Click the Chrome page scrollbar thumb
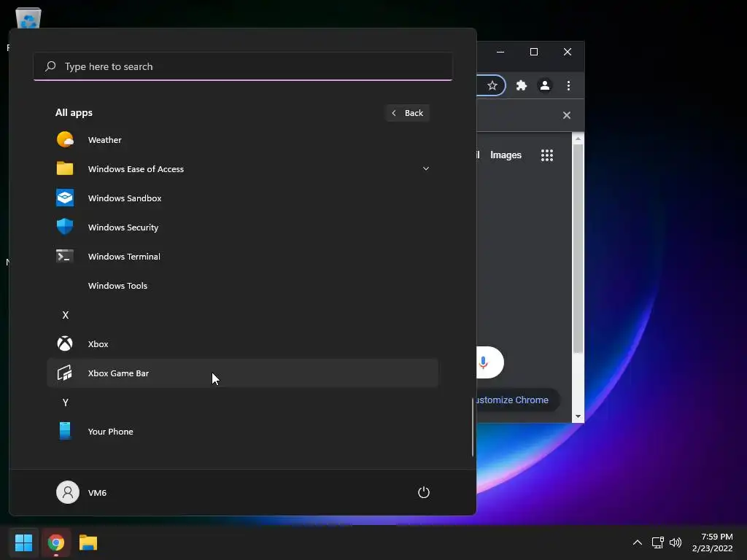The width and height of the screenshot is (747, 560). [x=578, y=248]
